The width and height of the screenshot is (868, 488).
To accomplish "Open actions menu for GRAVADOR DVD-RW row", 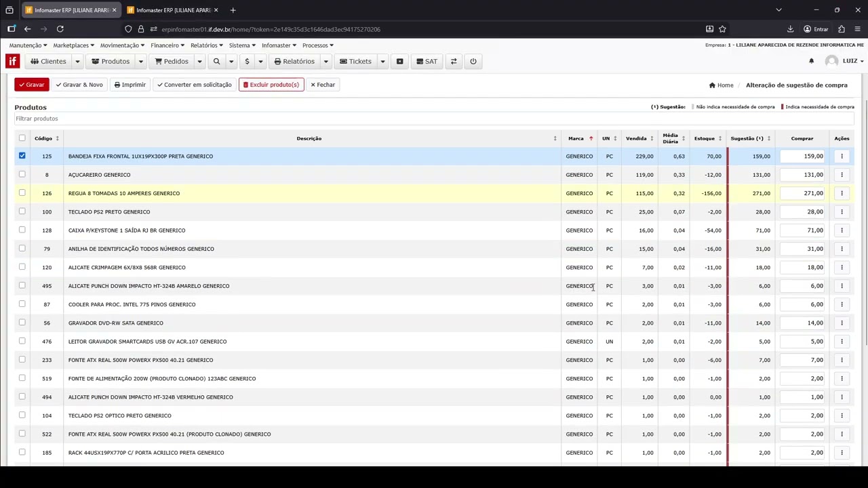I will click(842, 323).
